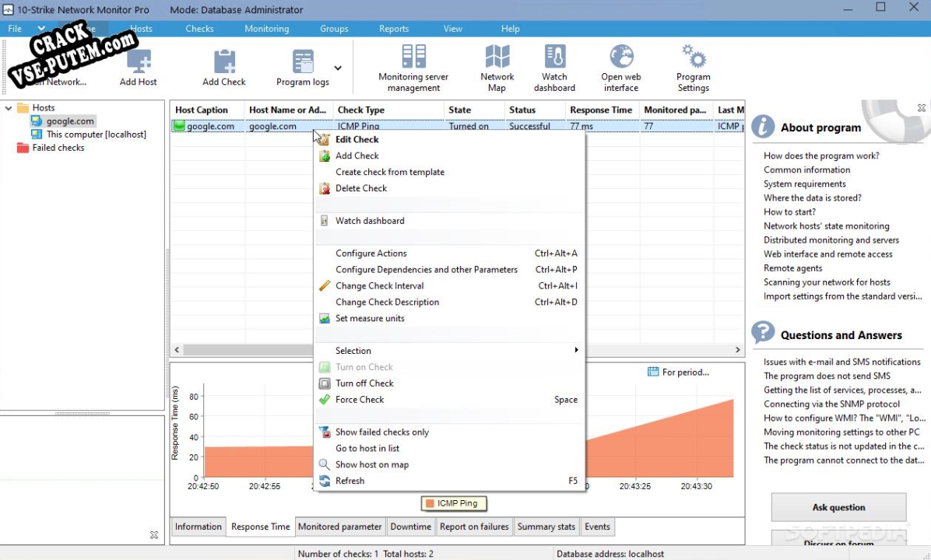The height and width of the screenshot is (560, 931).
Task: Click the Show failed checks only icon
Action: pos(324,432)
